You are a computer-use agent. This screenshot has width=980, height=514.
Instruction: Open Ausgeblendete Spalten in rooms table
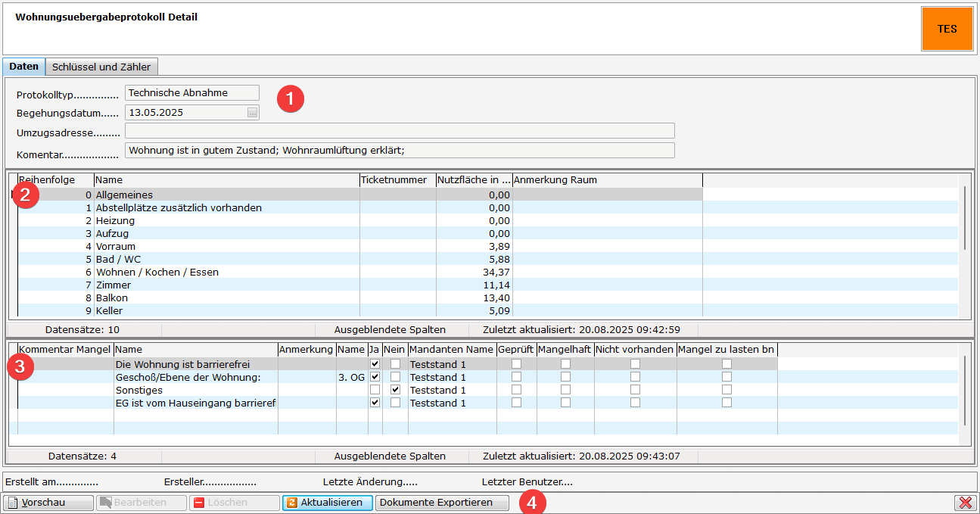pos(390,329)
